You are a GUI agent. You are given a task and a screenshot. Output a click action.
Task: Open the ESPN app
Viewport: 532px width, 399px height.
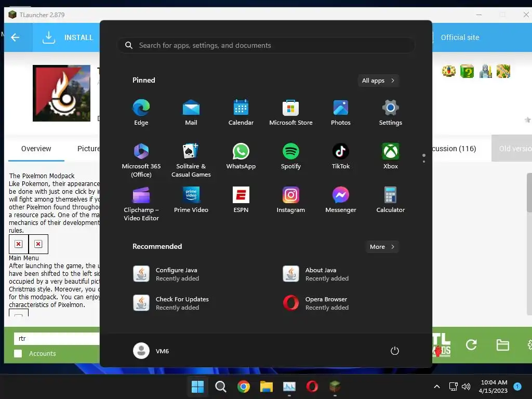241,200
